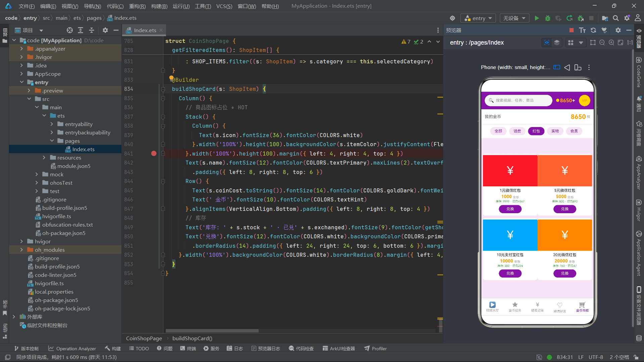Click the plug icon in previewer header

point(604,30)
